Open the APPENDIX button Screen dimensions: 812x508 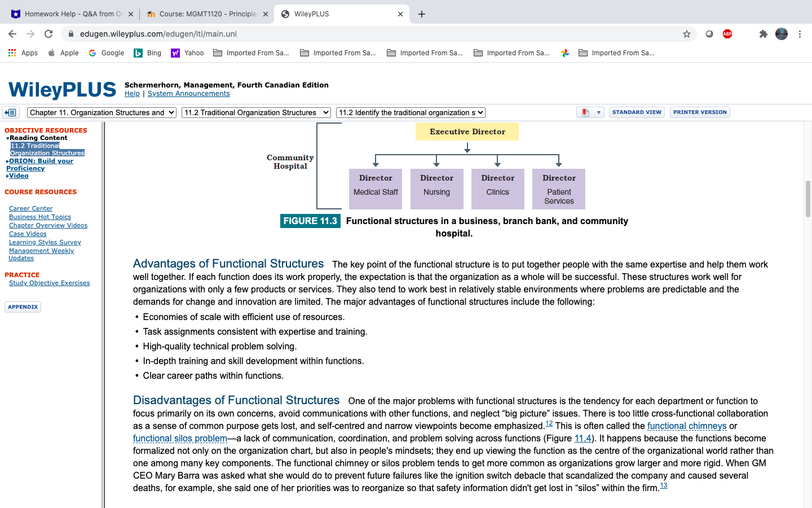pos(23,307)
